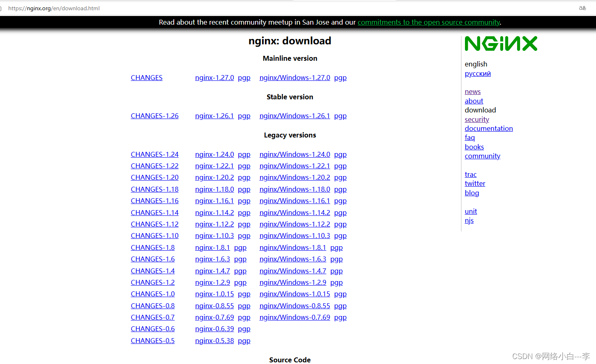Image resolution: width=596 pixels, height=364 pixels.
Task: Click the translate icon in address bar
Action: tap(582, 8)
